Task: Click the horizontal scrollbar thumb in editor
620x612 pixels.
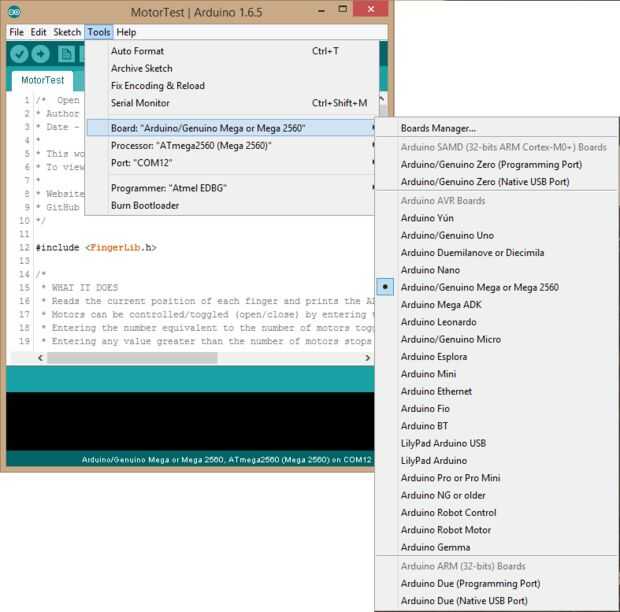Action: (132, 358)
